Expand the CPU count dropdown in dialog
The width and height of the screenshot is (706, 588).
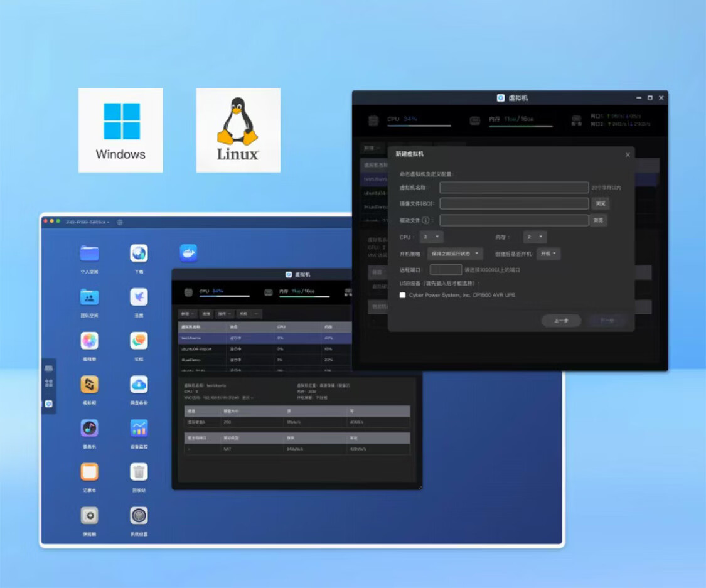click(431, 237)
